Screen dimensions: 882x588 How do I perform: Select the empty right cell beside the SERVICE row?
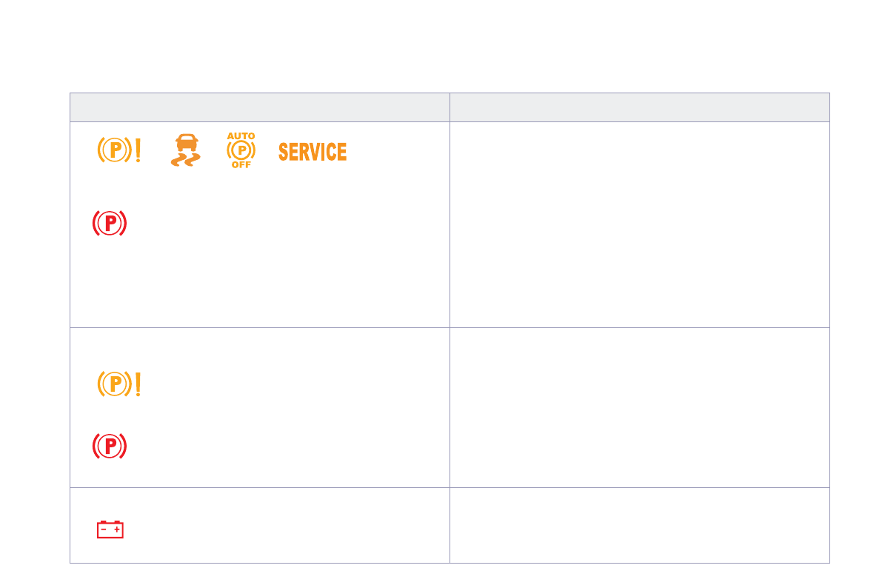pos(639,224)
